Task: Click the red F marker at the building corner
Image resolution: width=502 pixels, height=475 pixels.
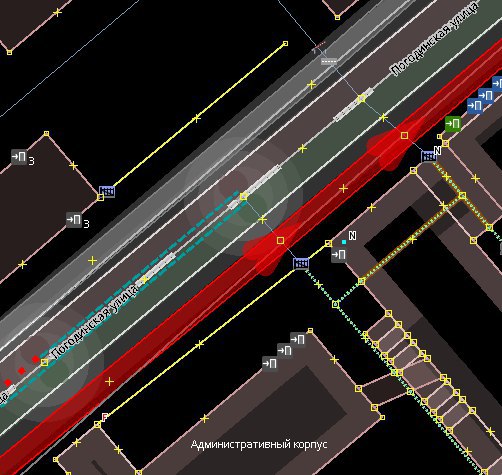Action: [x=105, y=417]
